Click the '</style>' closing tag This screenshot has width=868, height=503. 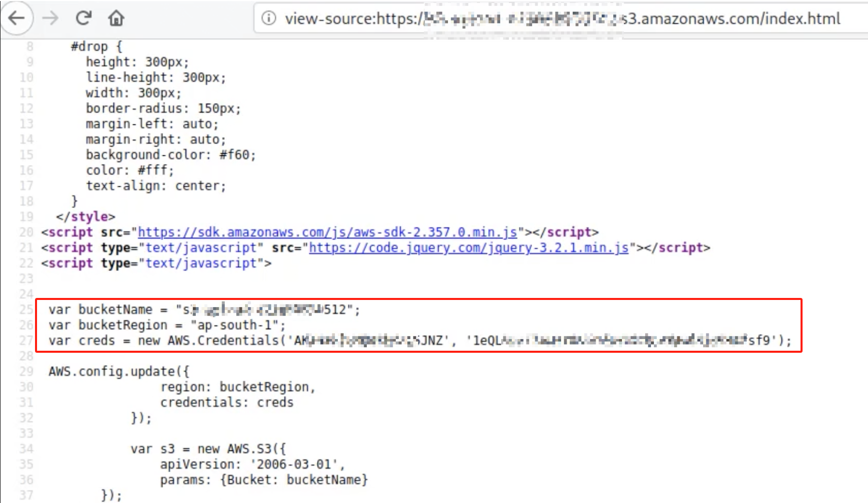[x=85, y=217]
